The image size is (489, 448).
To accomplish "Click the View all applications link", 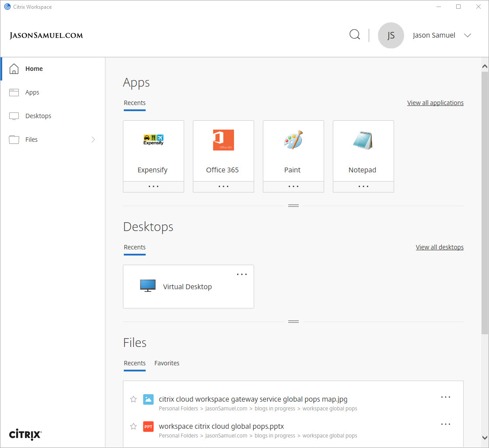I will pyautogui.click(x=435, y=102).
